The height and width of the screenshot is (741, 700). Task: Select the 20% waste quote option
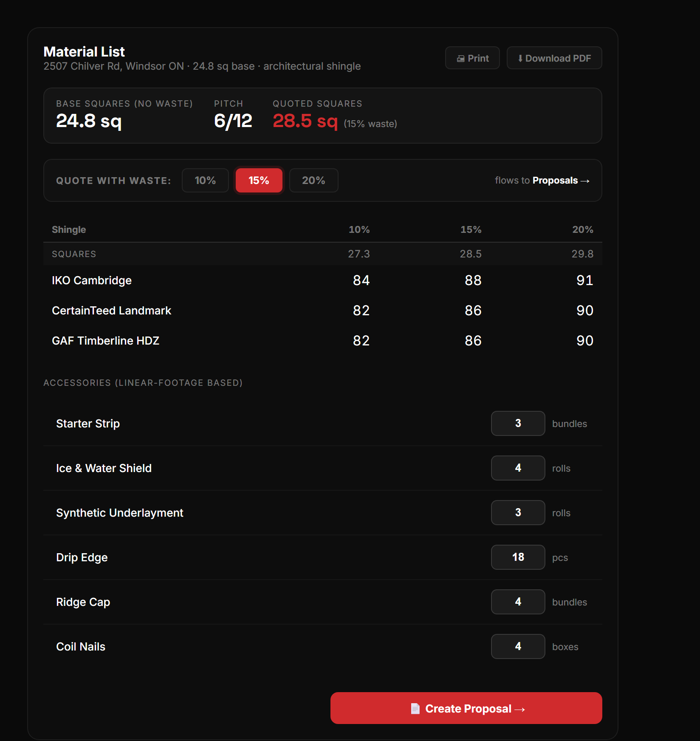(314, 181)
